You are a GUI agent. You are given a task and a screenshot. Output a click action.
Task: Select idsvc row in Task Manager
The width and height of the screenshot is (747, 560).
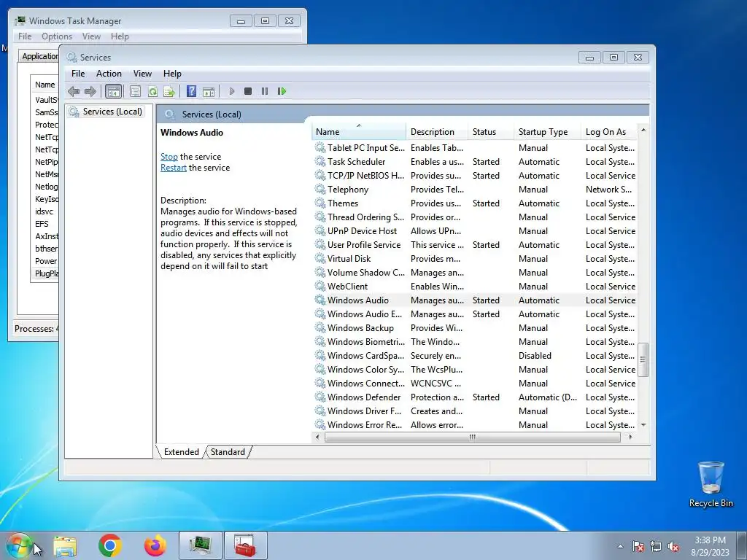pos(44,211)
